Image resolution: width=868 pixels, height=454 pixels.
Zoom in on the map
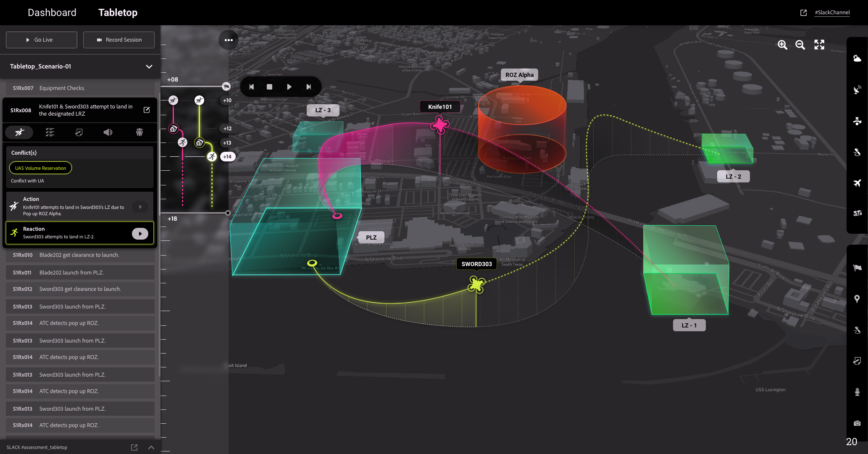pyautogui.click(x=782, y=45)
